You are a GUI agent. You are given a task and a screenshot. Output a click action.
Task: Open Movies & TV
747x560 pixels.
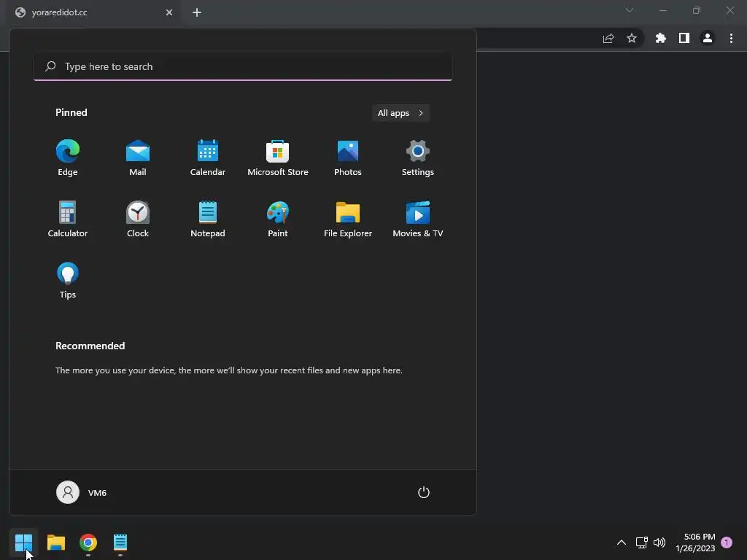[418, 219]
